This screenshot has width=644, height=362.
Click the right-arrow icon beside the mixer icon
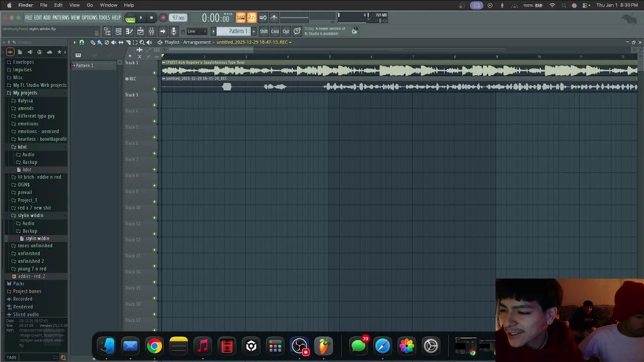coord(163,31)
